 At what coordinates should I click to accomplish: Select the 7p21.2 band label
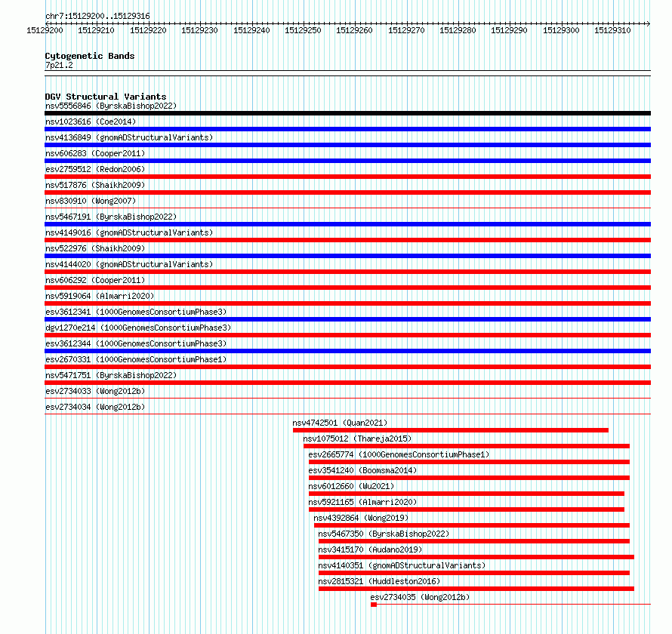pos(59,65)
